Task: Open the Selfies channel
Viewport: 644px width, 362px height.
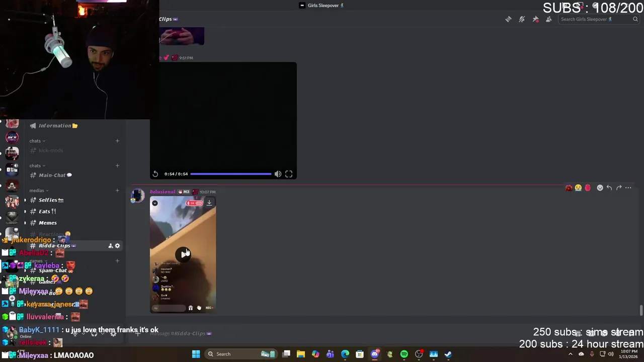Action: coord(73,200)
